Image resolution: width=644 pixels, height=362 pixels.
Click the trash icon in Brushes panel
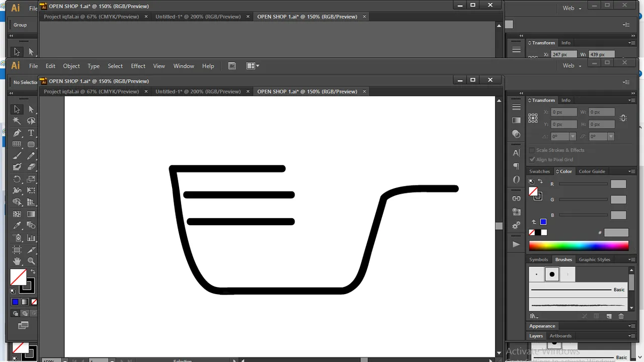621,316
